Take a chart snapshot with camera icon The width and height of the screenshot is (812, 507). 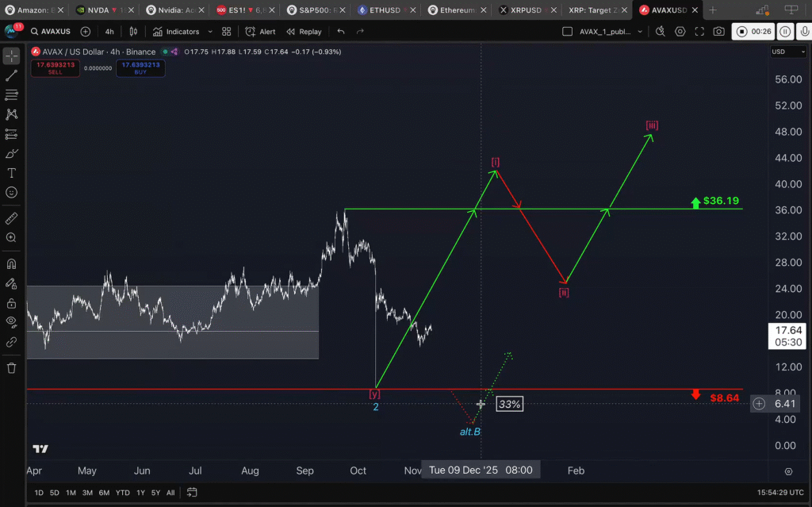pos(718,32)
